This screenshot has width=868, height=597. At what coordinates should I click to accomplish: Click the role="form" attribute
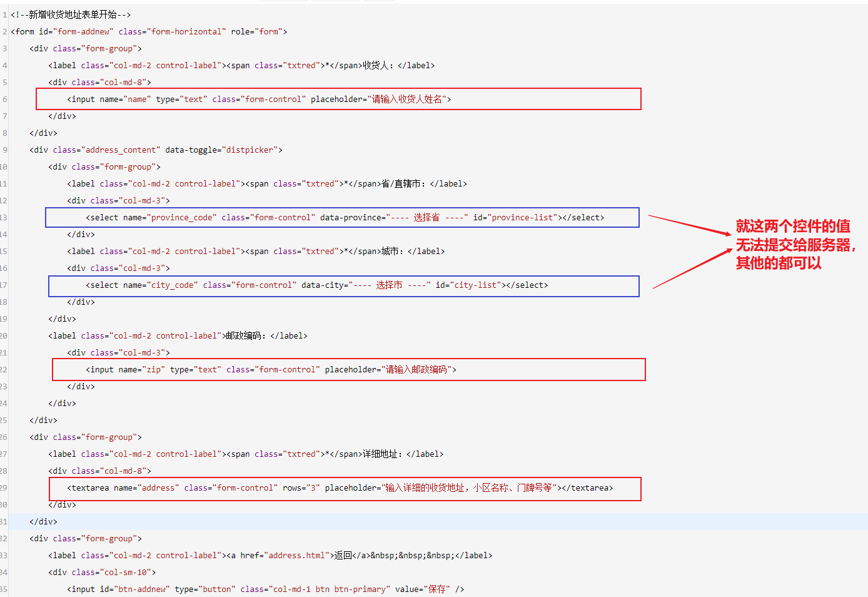[x=257, y=31]
